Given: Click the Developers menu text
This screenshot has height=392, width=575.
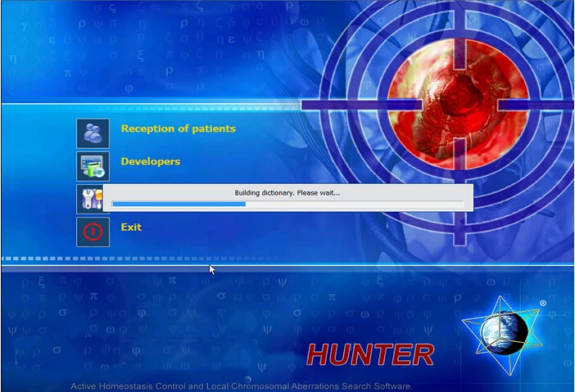Looking at the screenshot, I should (x=151, y=161).
